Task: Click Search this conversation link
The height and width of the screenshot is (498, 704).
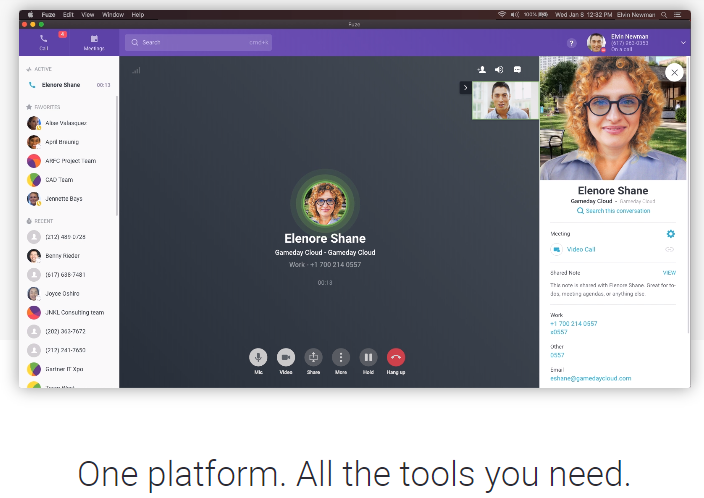Action: tap(613, 211)
